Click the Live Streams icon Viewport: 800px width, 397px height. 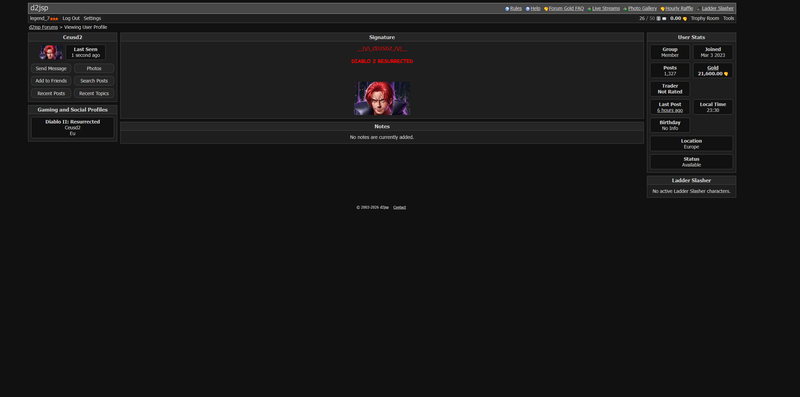click(x=589, y=9)
